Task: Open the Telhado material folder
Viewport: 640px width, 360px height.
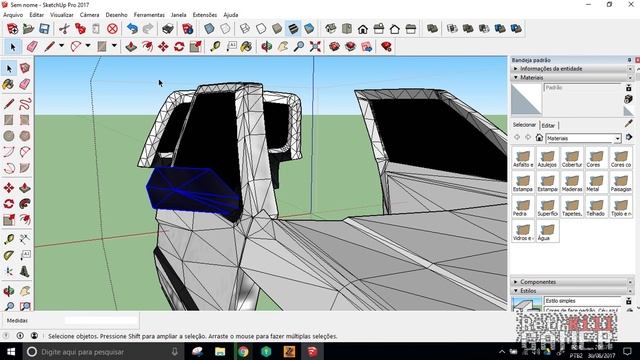Action: (596, 207)
